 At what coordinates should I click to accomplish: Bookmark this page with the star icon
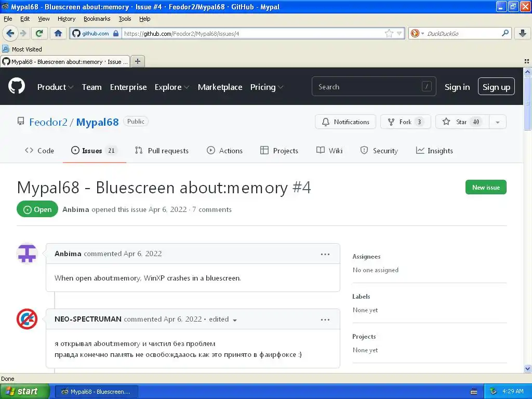click(389, 33)
